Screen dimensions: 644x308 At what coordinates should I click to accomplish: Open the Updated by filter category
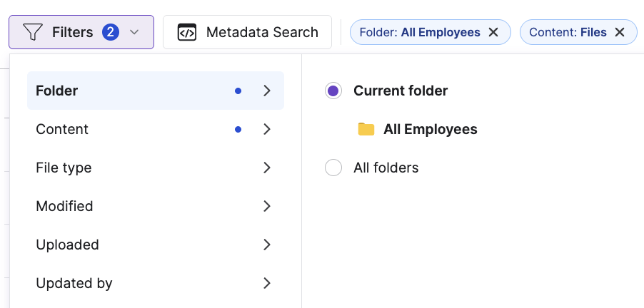pyautogui.click(x=74, y=283)
